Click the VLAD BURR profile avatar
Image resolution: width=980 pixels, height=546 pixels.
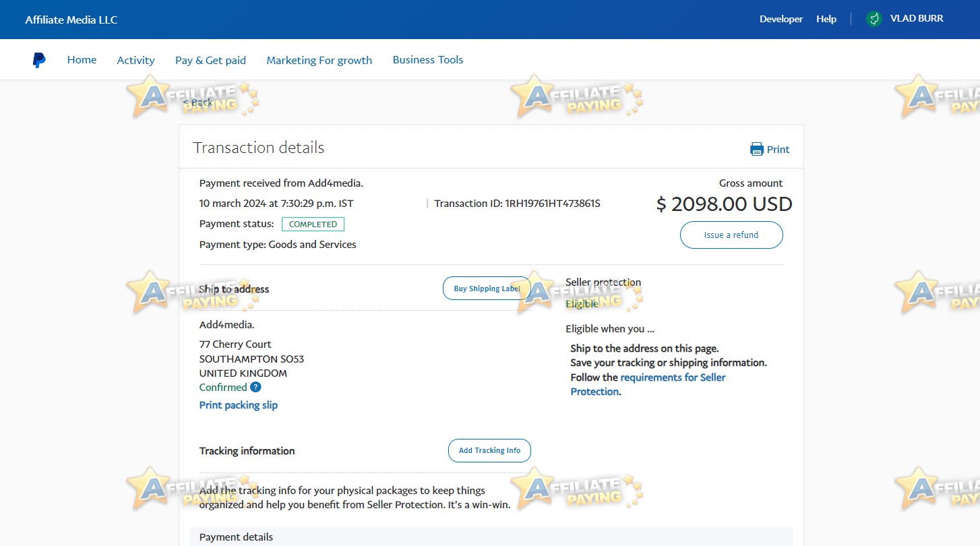coord(874,19)
